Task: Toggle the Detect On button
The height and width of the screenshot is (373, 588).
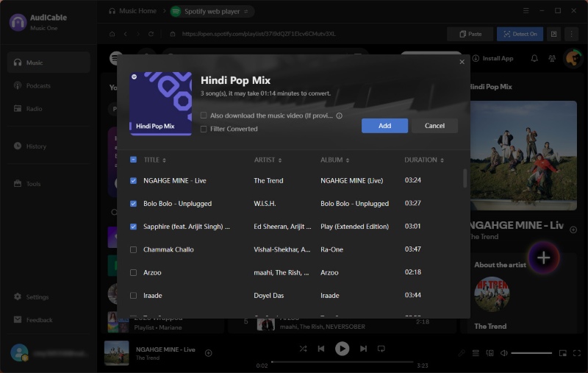Action: click(x=520, y=34)
